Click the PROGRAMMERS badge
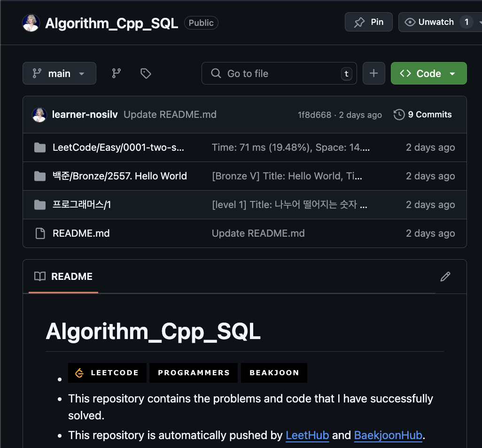 coord(194,373)
